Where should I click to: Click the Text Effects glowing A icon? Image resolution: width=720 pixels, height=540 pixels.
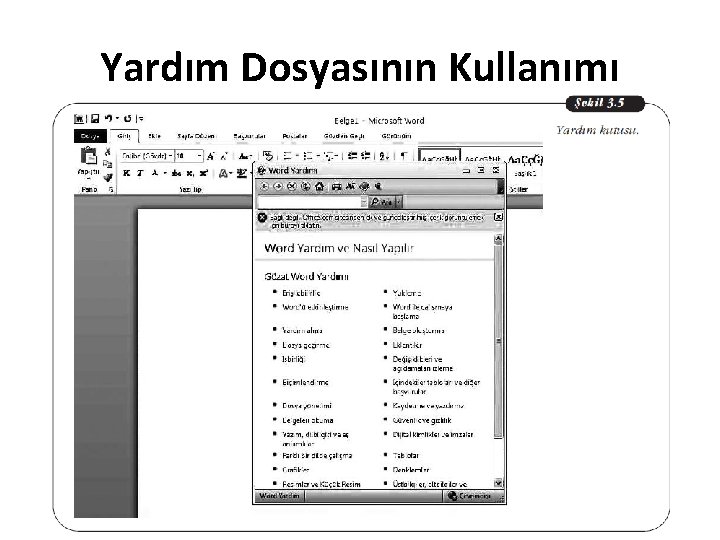[x=224, y=173]
